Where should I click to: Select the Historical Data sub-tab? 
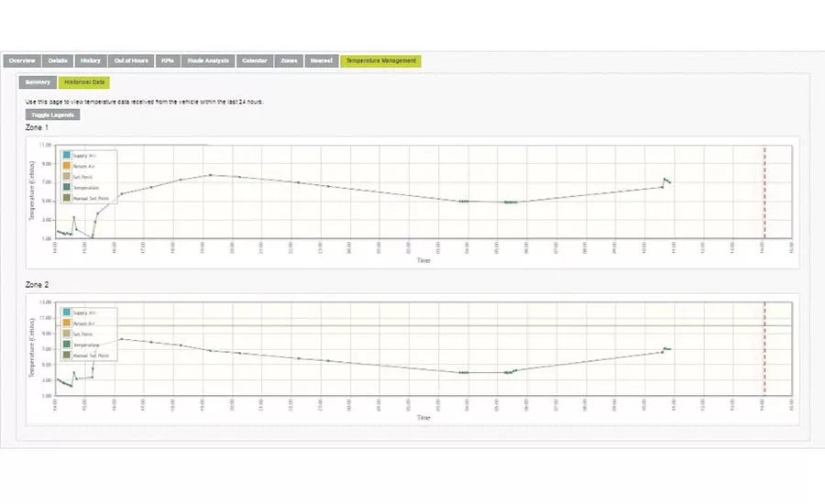pos(83,82)
